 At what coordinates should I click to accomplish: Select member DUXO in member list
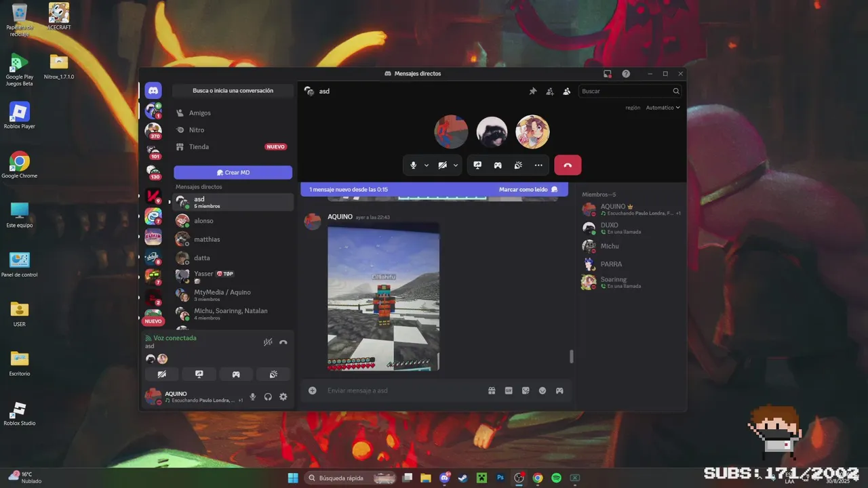(632, 228)
